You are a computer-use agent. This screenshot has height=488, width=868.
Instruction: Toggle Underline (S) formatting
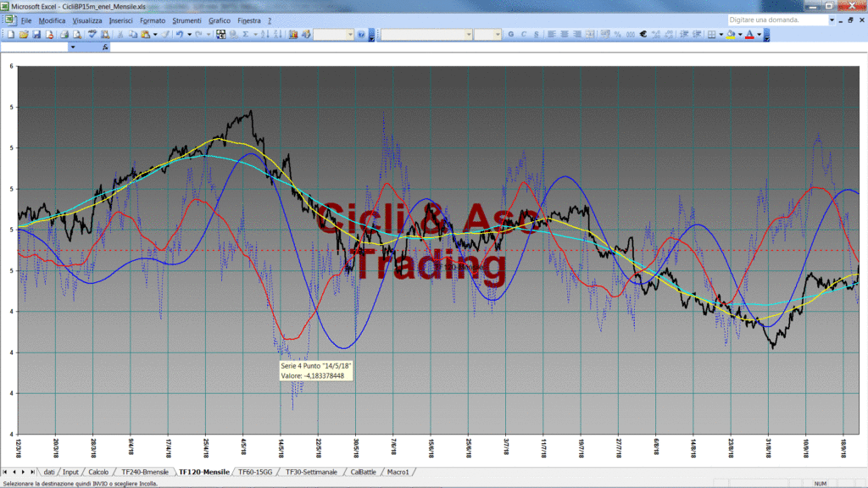537,34
